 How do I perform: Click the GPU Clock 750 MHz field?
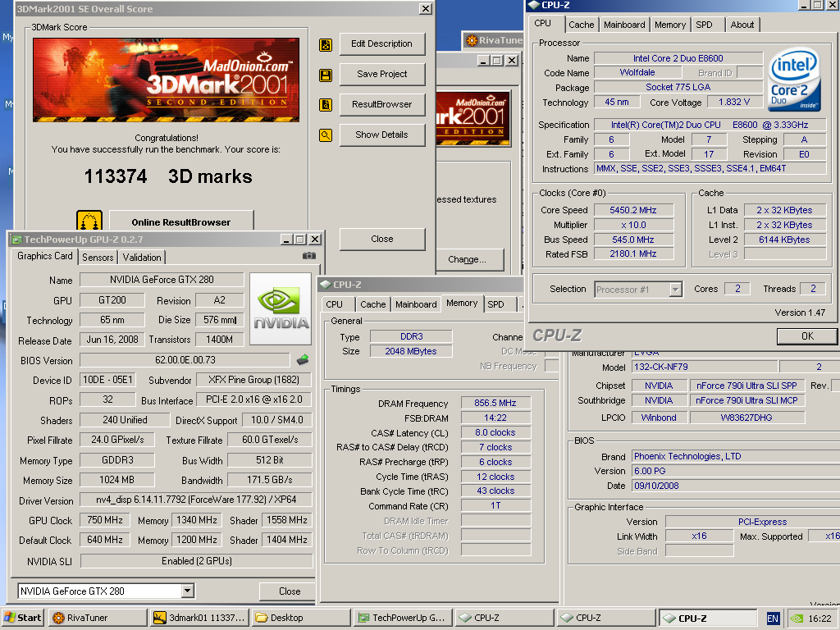(x=104, y=520)
